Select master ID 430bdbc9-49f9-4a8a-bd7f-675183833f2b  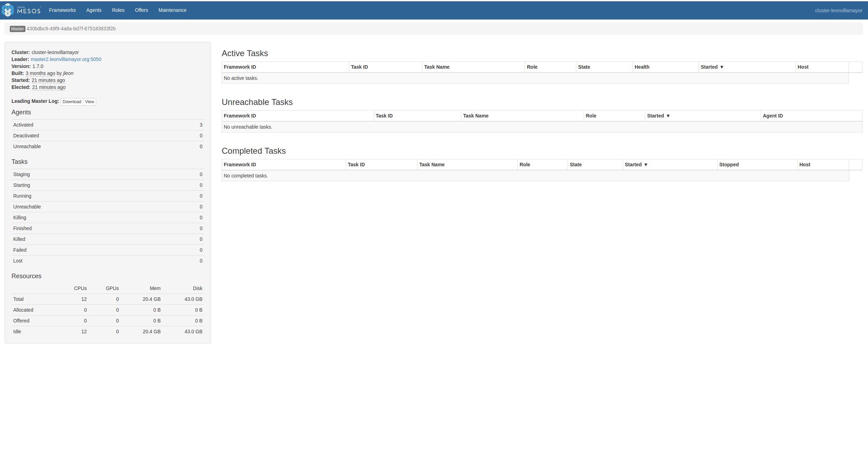tap(71, 29)
